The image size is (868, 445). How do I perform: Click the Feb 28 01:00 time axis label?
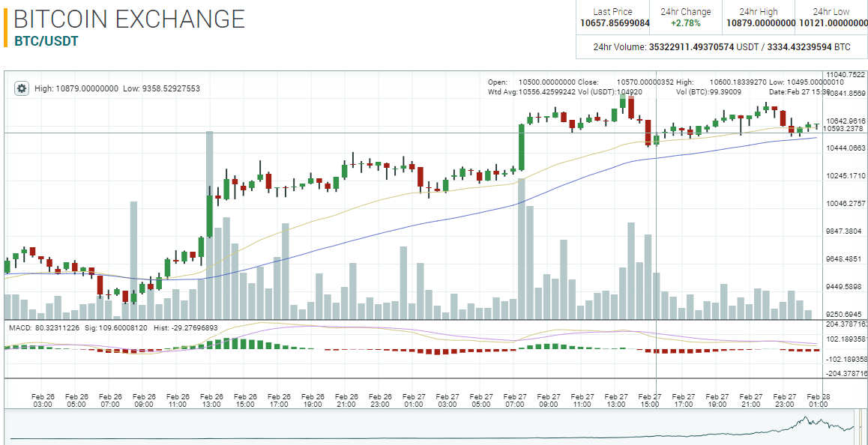click(x=819, y=400)
